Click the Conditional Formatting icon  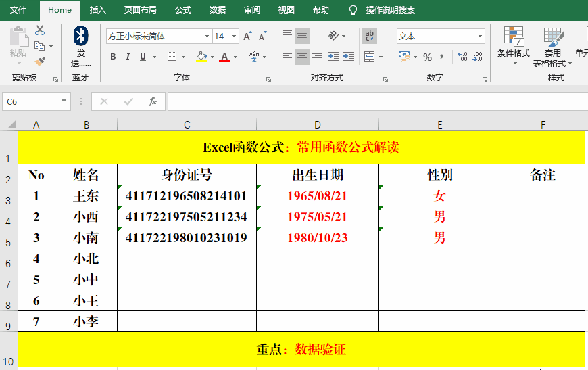click(x=514, y=42)
